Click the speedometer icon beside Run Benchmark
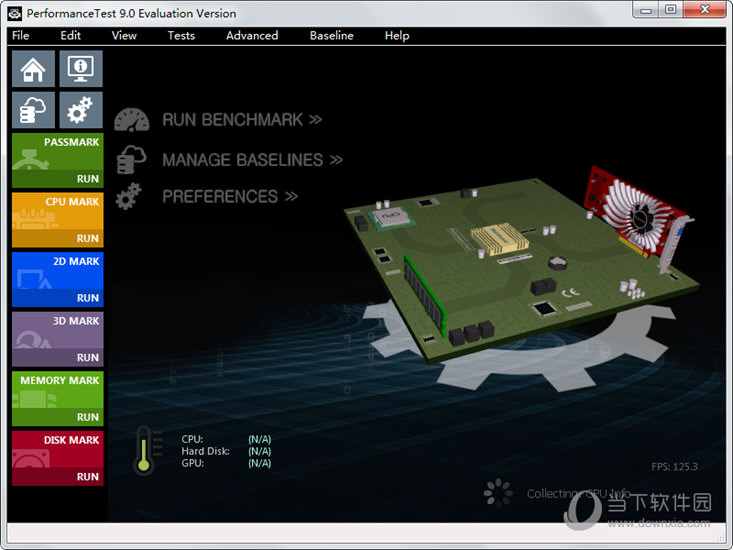 132,120
